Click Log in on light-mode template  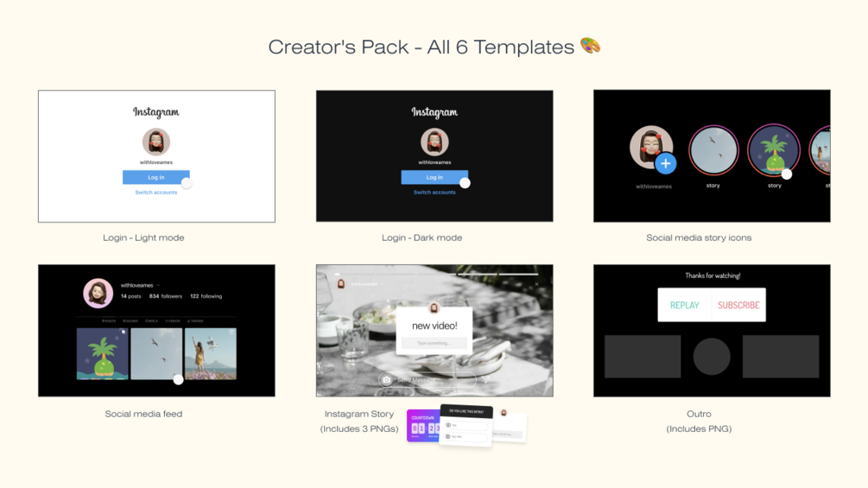pyautogui.click(x=156, y=177)
